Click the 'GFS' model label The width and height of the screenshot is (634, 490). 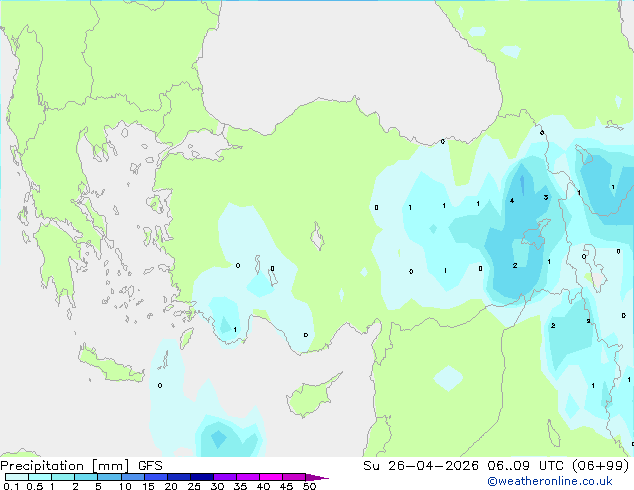click(150, 466)
